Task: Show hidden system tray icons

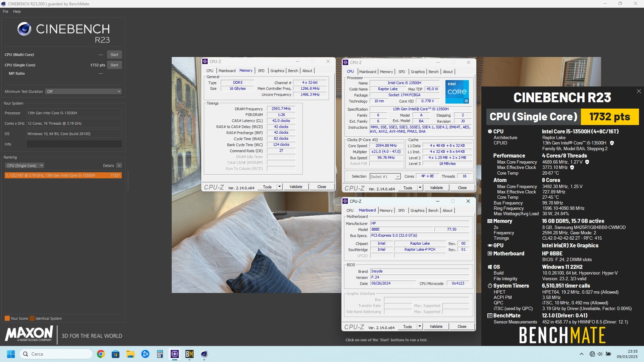Action: tap(582, 354)
